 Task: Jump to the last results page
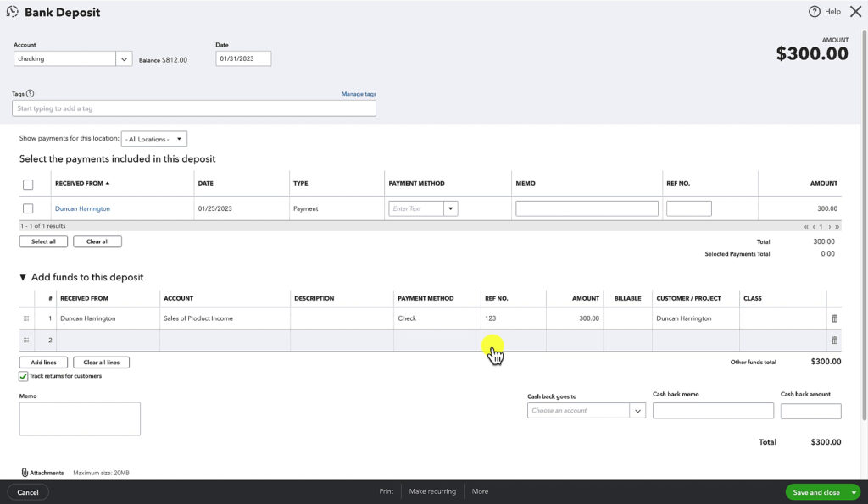(837, 225)
